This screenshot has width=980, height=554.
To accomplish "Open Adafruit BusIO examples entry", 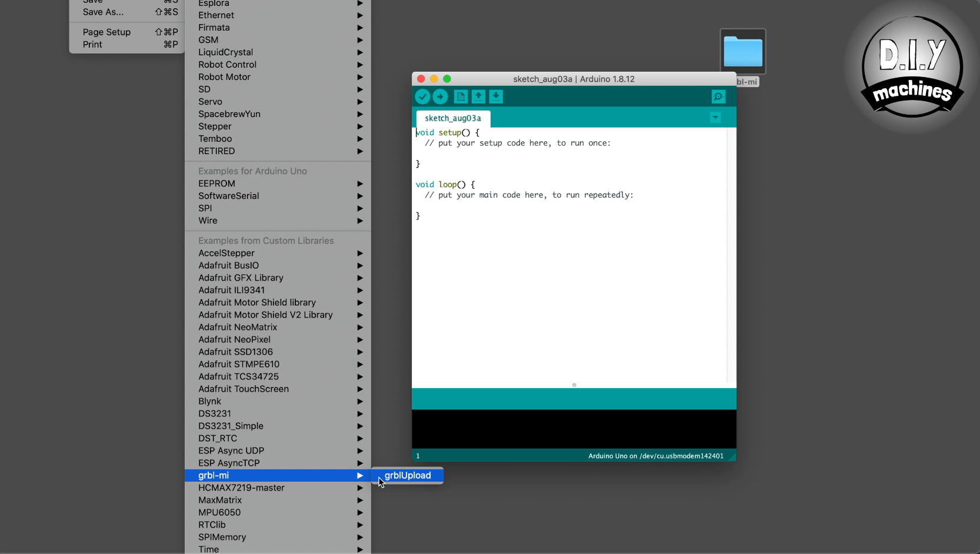I will click(278, 265).
